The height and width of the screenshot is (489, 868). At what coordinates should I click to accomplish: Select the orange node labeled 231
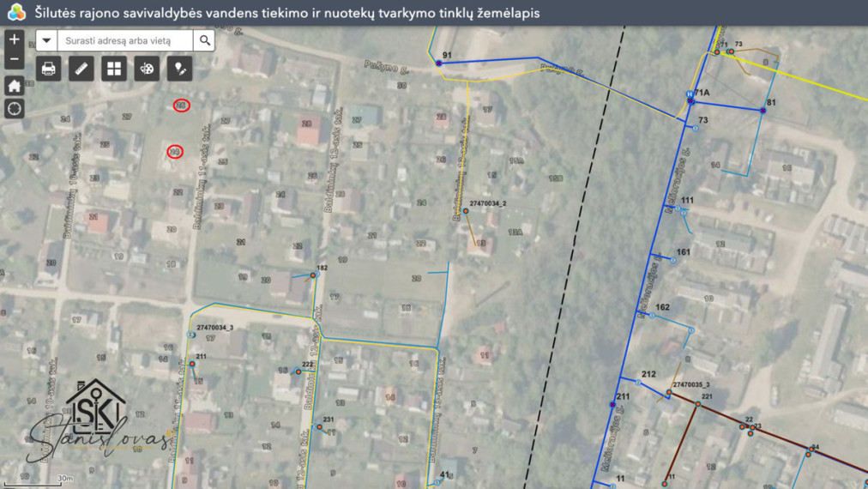click(x=319, y=427)
